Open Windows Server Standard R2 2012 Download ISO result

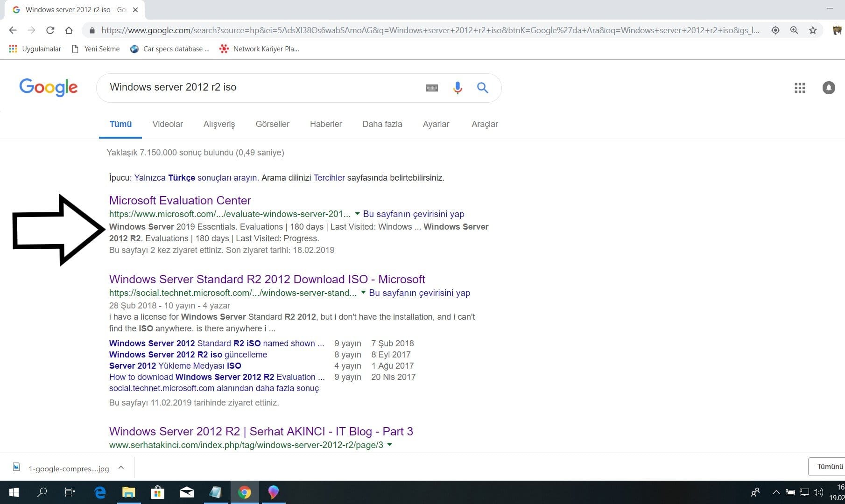tap(267, 279)
